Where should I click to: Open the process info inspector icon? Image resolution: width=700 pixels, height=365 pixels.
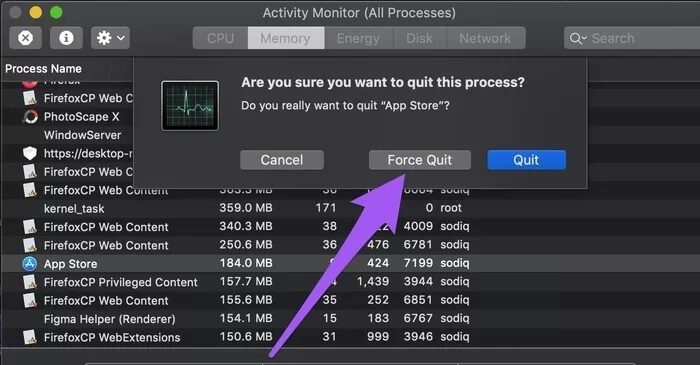tap(66, 38)
